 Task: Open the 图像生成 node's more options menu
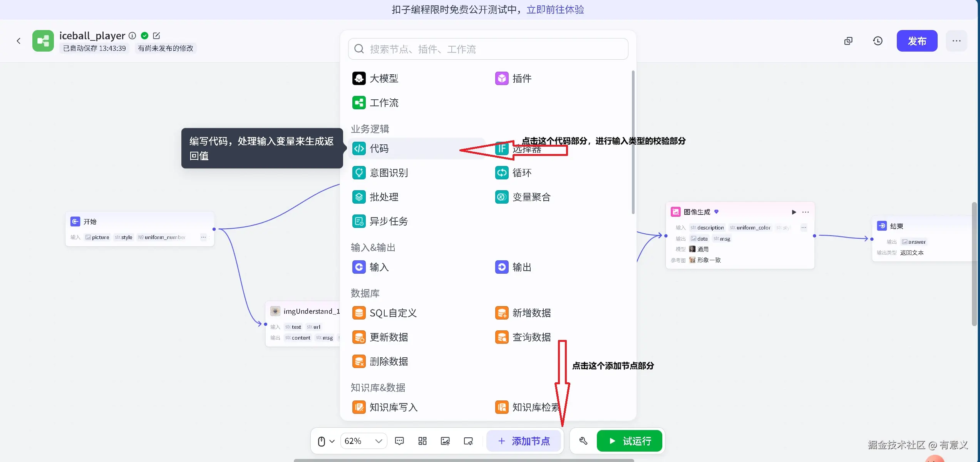pyautogui.click(x=805, y=212)
